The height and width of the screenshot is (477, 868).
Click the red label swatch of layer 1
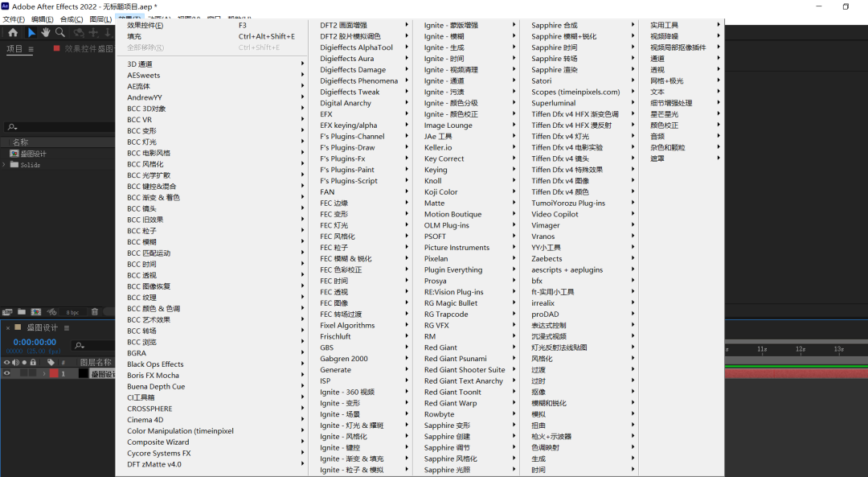coord(54,373)
